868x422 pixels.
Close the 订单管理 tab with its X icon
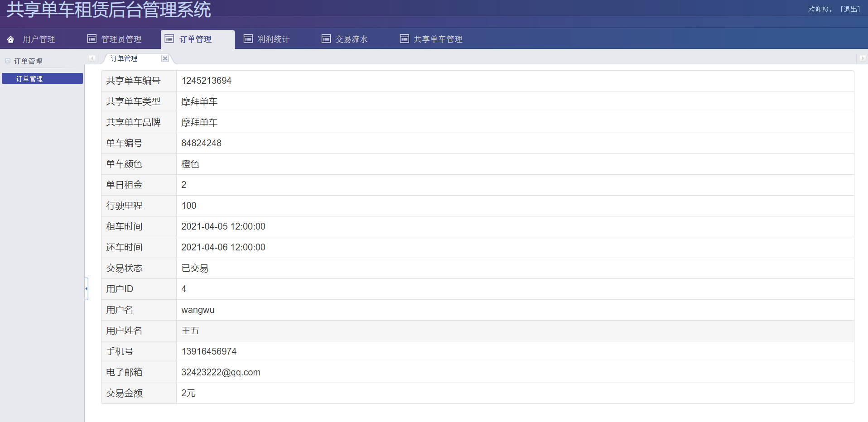(x=165, y=58)
